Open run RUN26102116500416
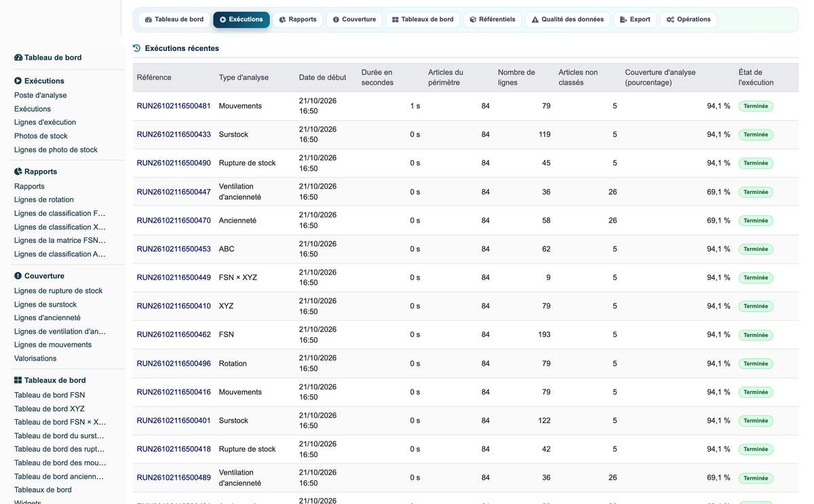The height and width of the screenshot is (504, 814). [x=174, y=392]
